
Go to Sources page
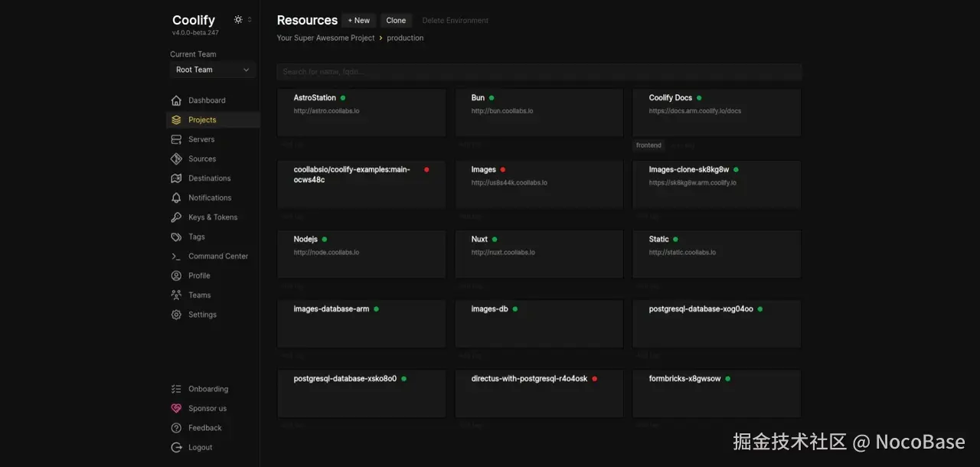pyautogui.click(x=213, y=159)
